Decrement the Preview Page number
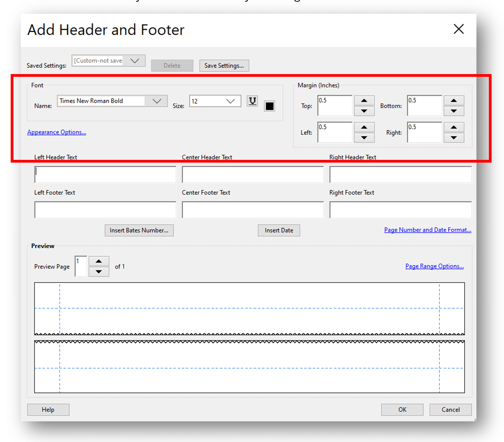 [x=99, y=272]
